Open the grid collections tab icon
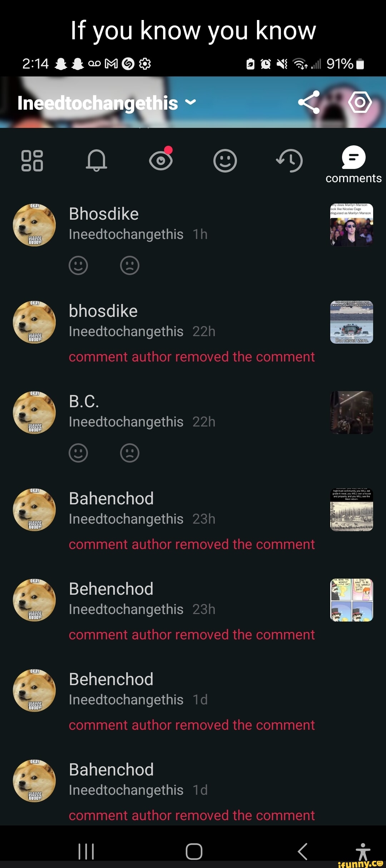Viewport: 386px width, 868px height. pos(32,161)
